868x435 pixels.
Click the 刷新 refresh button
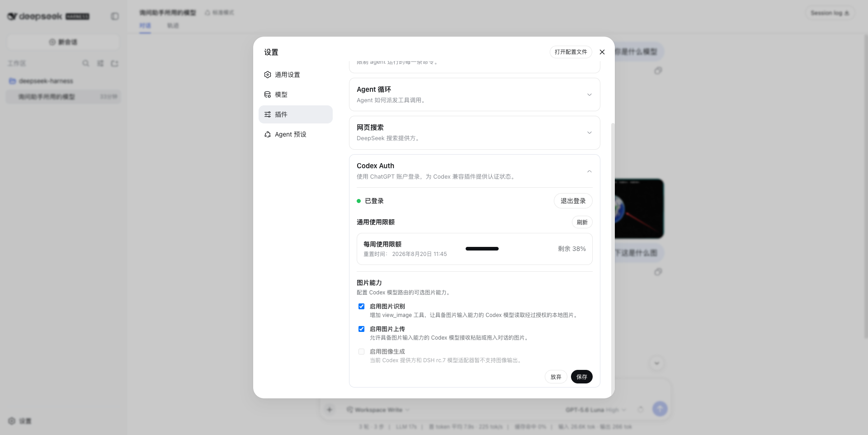pyautogui.click(x=582, y=222)
